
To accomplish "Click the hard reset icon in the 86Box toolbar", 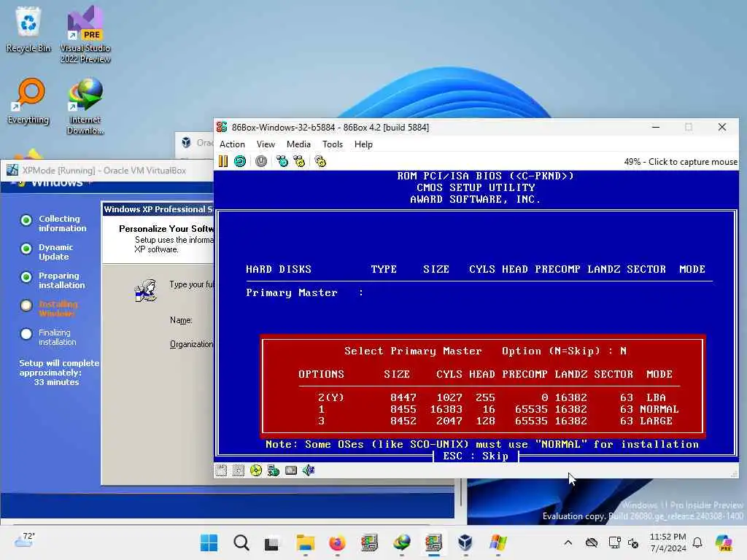I will point(240,161).
